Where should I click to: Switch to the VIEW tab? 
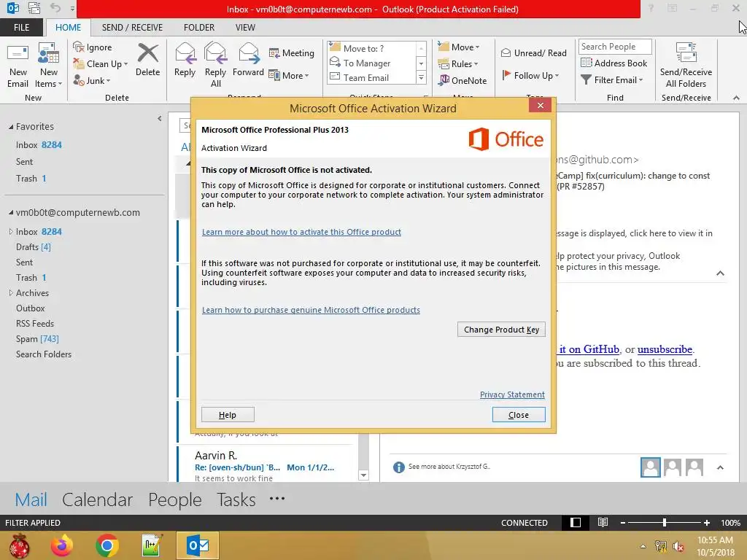click(x=245, y=28)
